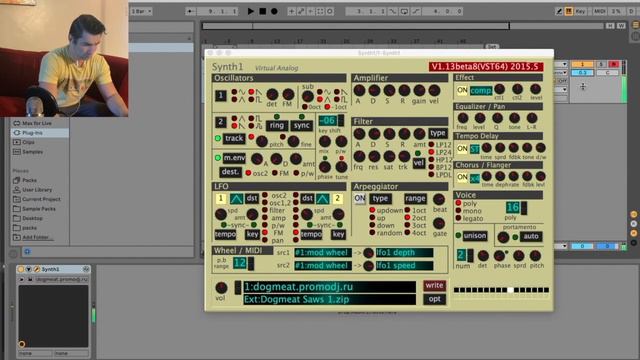Set LFO 1 destination to filter

coord(265,210)
